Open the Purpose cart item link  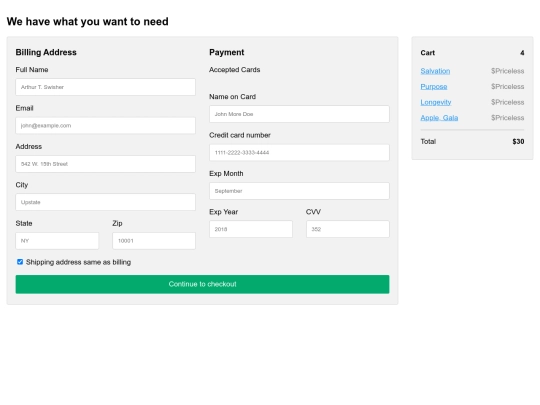click(434, 86)
